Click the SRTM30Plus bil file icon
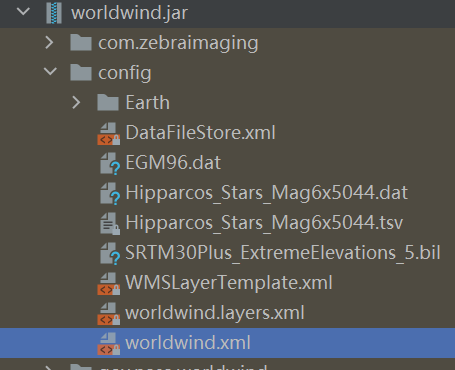 [110, 253]
